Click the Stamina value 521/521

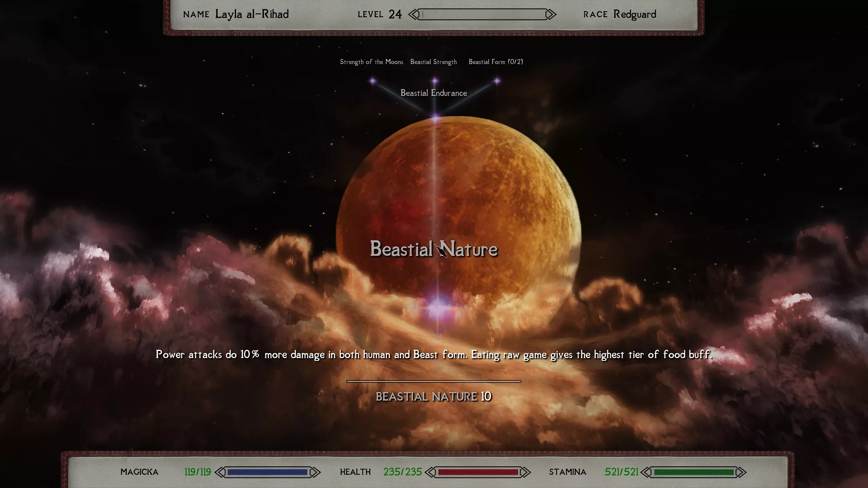[x=622, y=472]
